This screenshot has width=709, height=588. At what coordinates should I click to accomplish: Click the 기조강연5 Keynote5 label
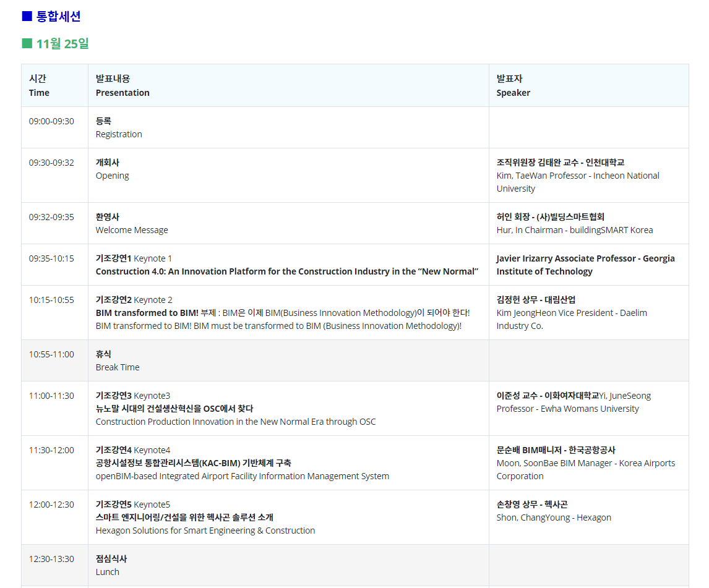(133, 505)
